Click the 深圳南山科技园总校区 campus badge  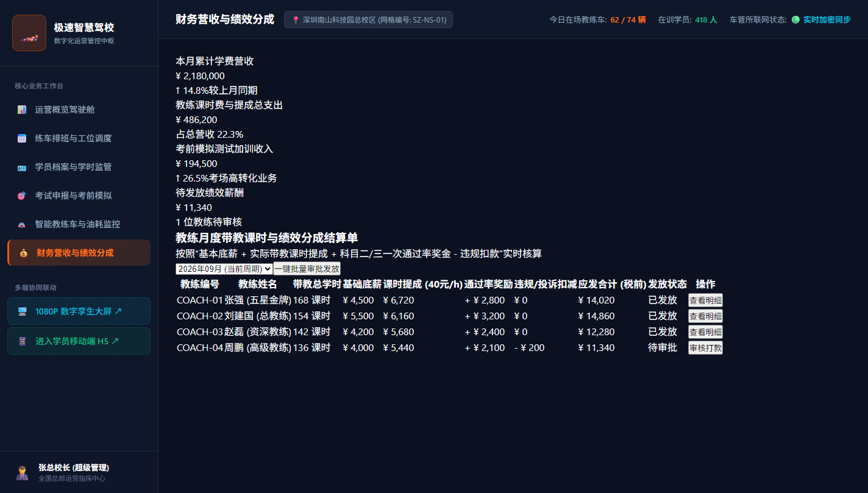click(x=368, y=20)
